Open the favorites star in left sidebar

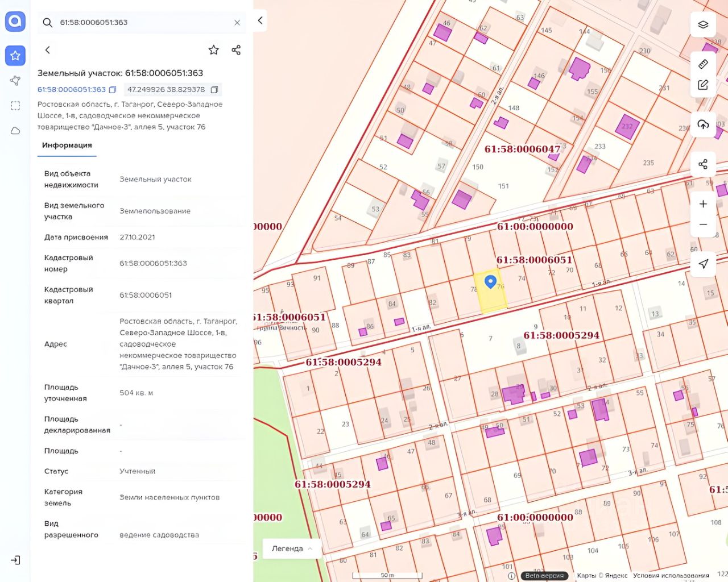[x=15, y=55]
